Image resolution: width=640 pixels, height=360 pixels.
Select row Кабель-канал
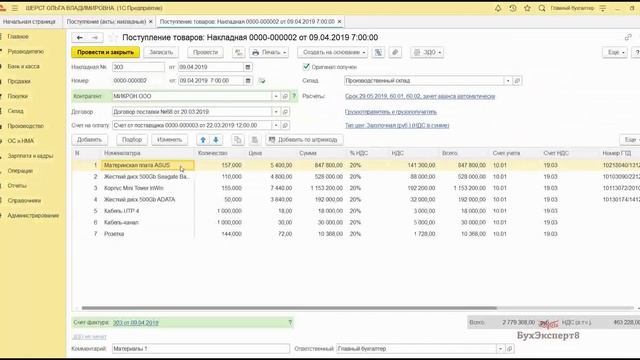[x=355, y=222]
